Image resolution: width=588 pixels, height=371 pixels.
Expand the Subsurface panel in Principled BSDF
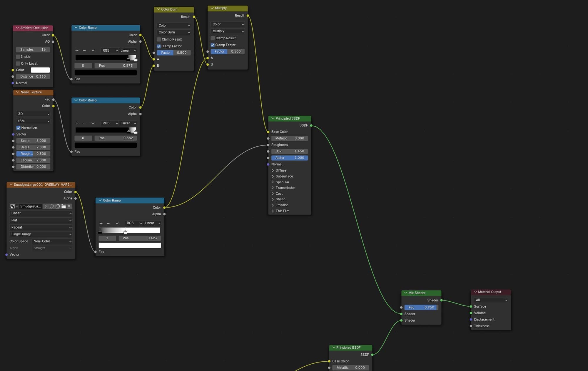pyautogui.click(x=273, y=177)
